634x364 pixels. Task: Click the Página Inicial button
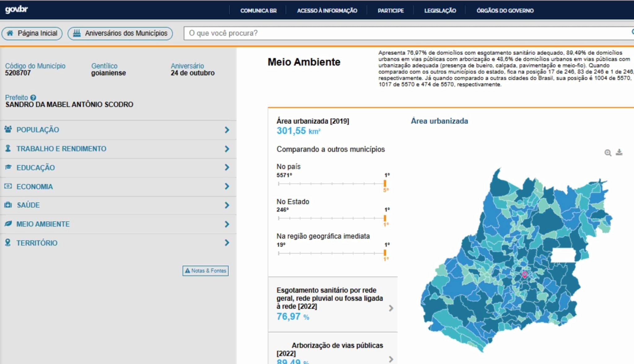[x=32, y=33]
